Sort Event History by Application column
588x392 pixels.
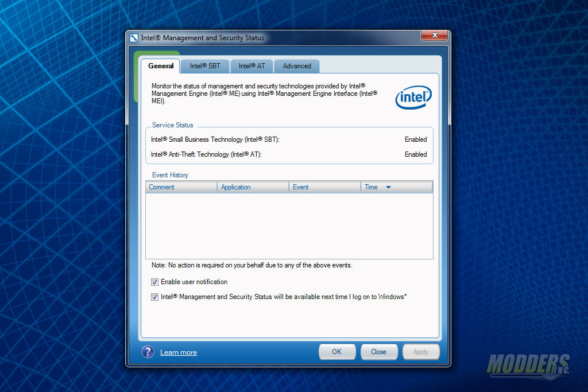[253, 187]
